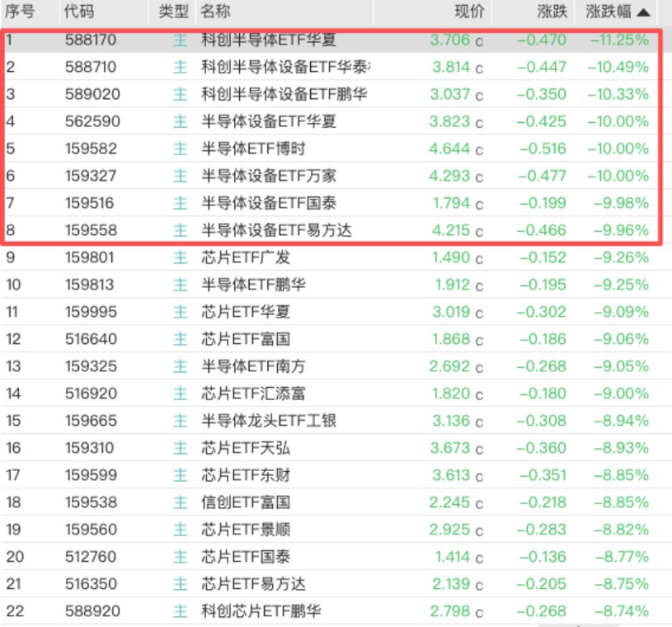Click the 主 type icon for 159558

pyautogui.click(x=181, y=230)
